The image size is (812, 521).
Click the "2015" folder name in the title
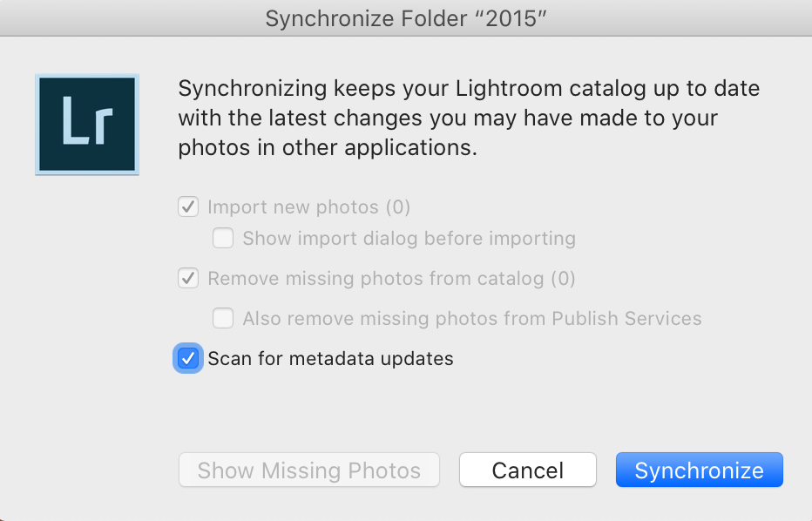point(510,18)
